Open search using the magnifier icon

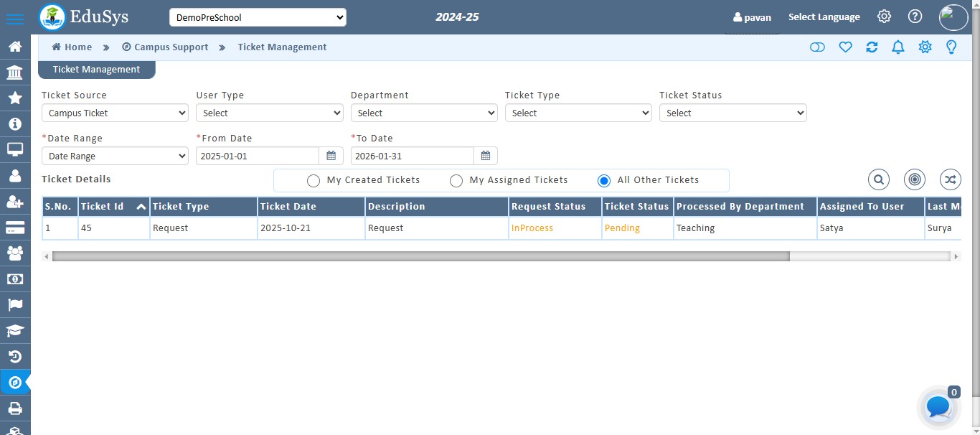click(878, 179)
